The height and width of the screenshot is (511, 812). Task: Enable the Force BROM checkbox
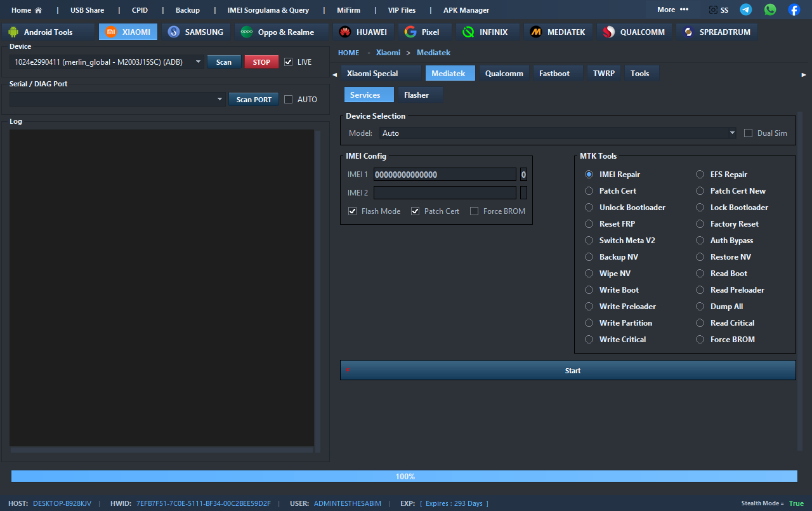click(474, 211)
